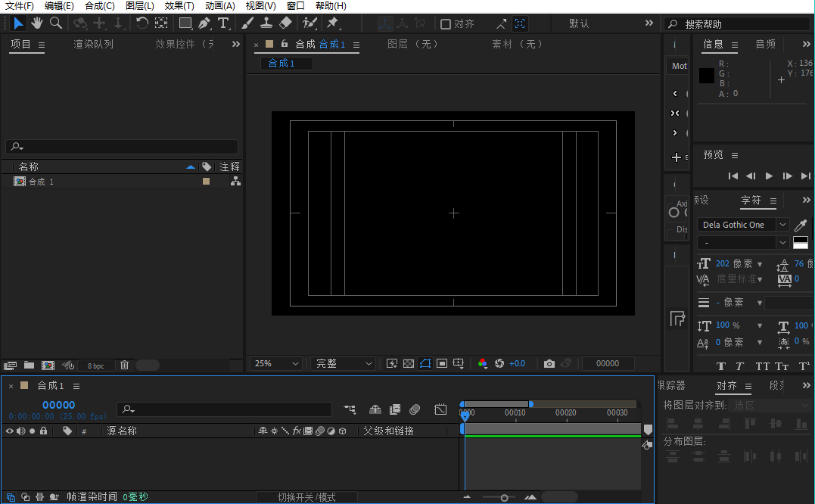The width and height of the screenshot is (815, 504).
Task: Click the new composition icon in Project panel
Action: coord(48,366)
